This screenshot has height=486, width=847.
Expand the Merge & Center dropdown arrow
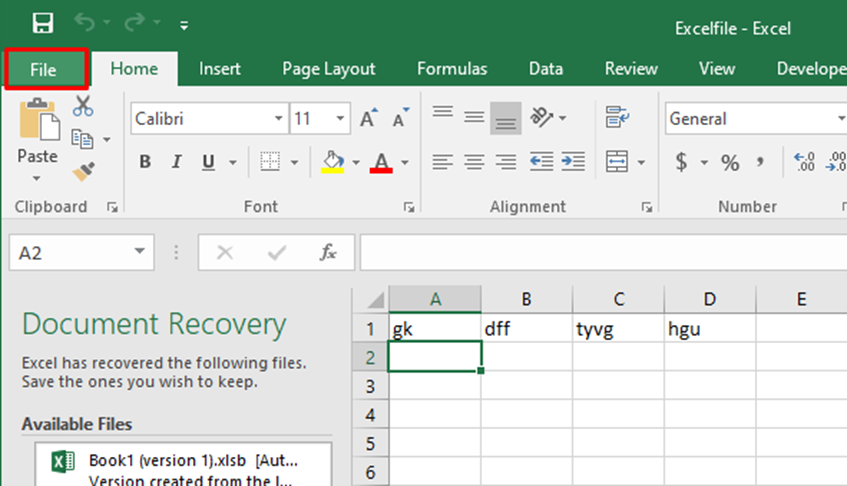(x=641, y=162)
